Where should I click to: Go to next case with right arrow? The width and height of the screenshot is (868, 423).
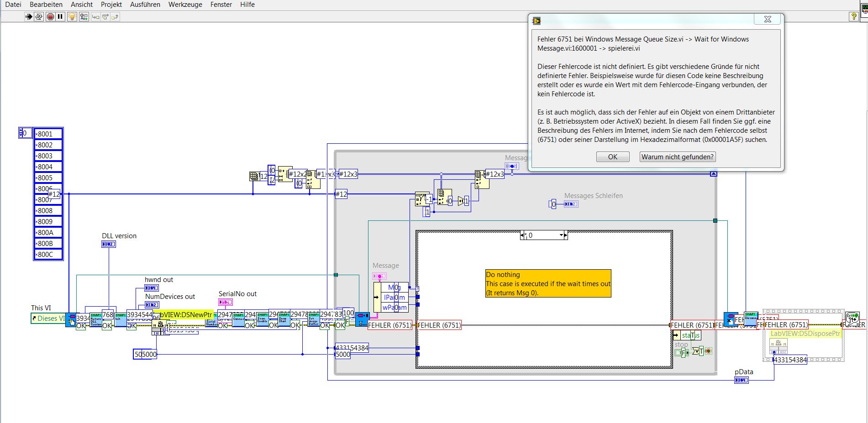566,235
